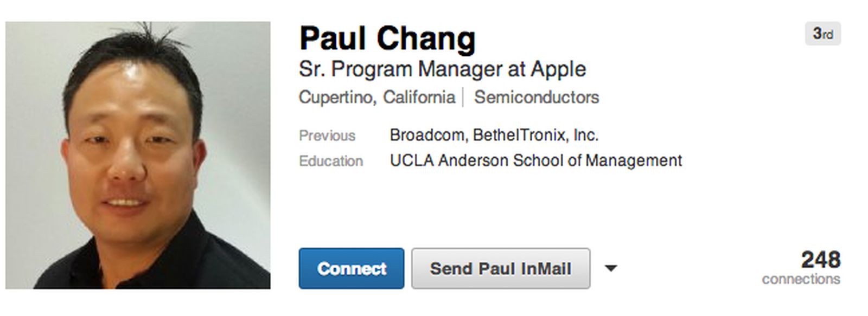Select Send Paul InMail
This screenshot has height=316, width=868.
coord(500,268)
